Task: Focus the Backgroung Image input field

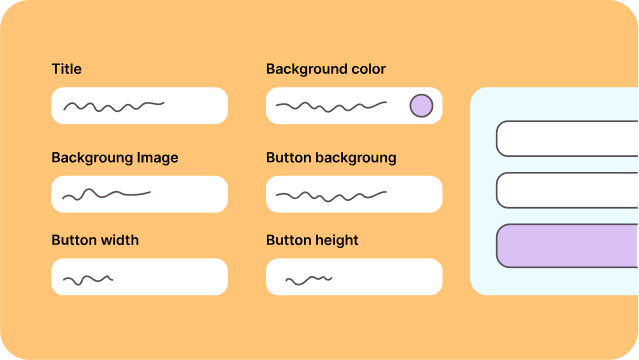Action: click(139, 194)
